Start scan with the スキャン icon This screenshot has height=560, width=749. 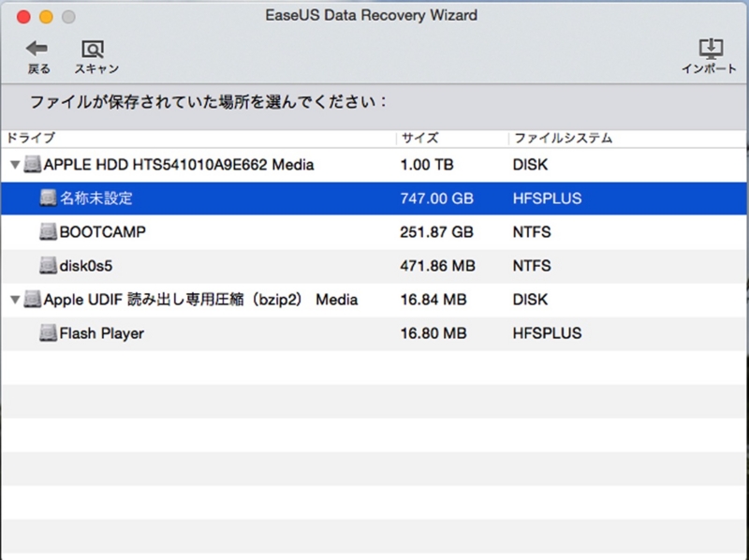click(x=93, y=50)
